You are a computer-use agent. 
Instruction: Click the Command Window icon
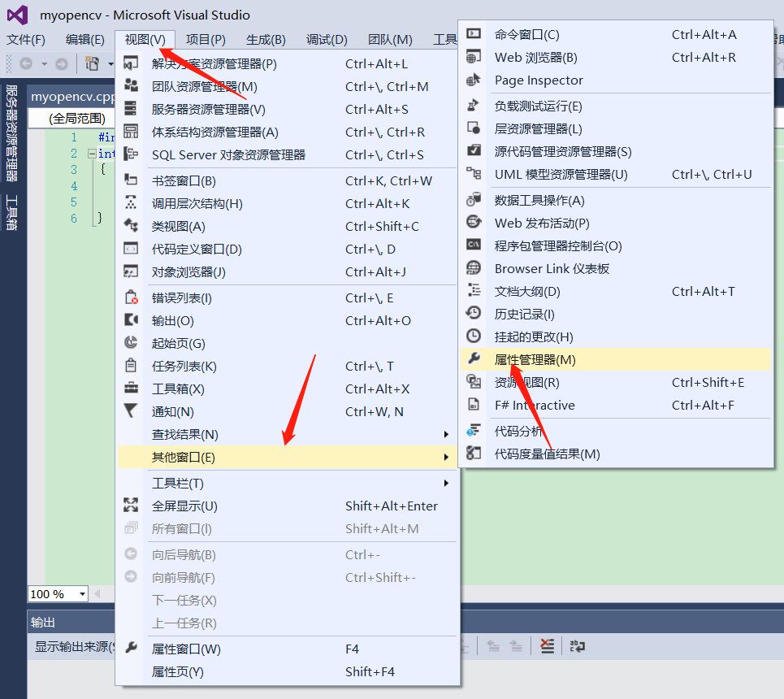click(474, 33)
